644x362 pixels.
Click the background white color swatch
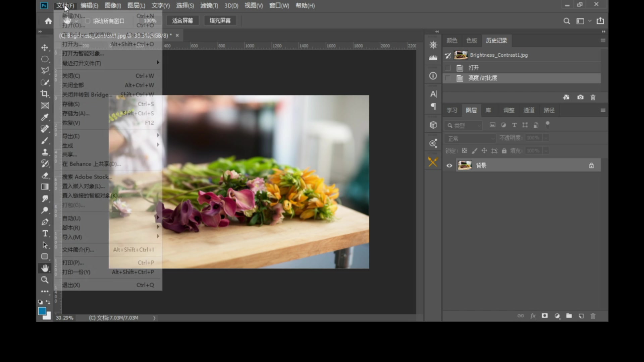(48, 316)
